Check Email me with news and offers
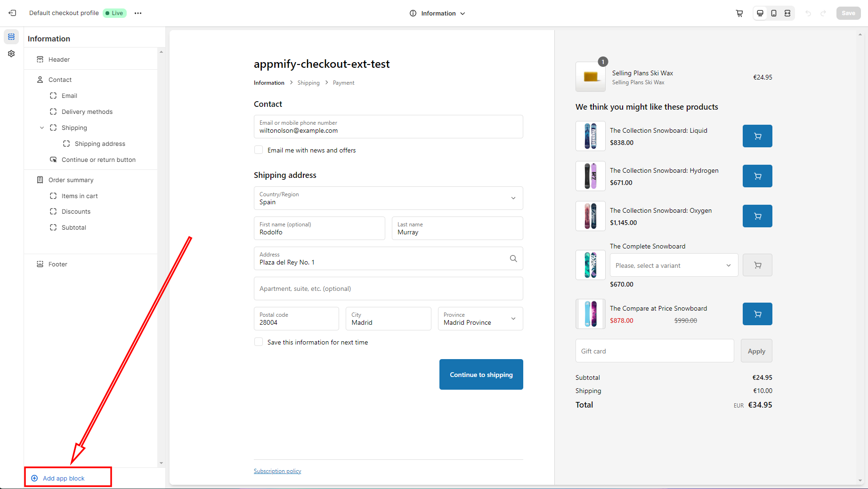 (259, 150)
